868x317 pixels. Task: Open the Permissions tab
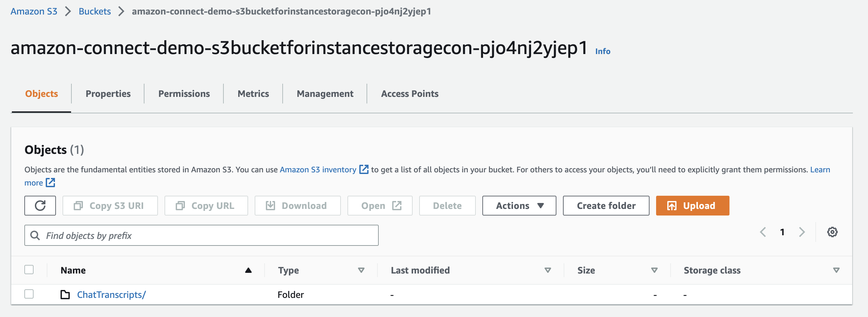(184, 94)
